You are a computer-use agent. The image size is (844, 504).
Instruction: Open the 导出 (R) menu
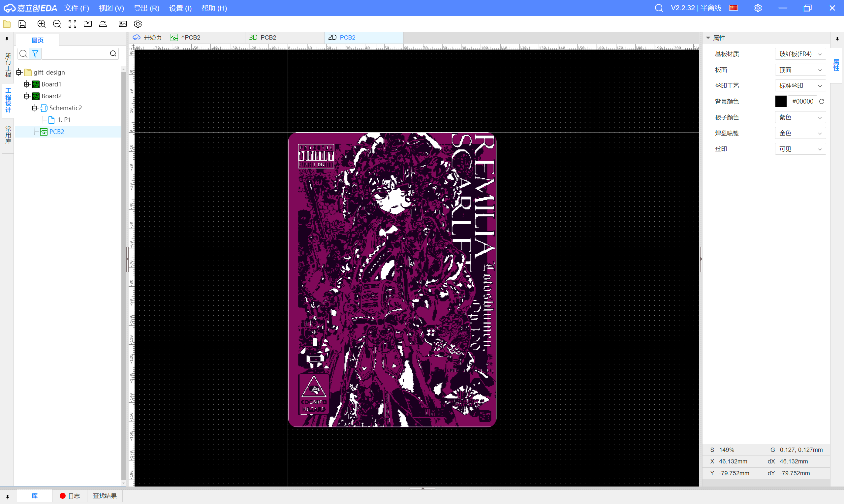[x=147, y=8]
